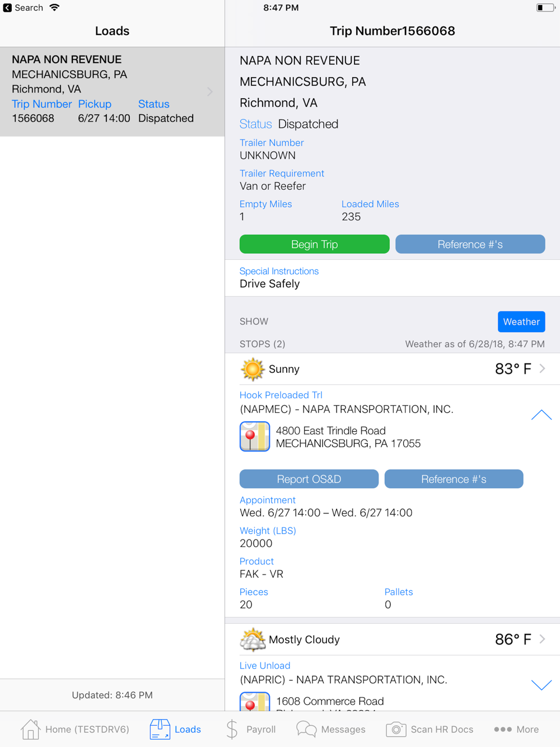Viewport: 560px width, 747px height.
Task: Tap the Wed. 6/27 14:00 appointment text
Action: pos(326,513)
